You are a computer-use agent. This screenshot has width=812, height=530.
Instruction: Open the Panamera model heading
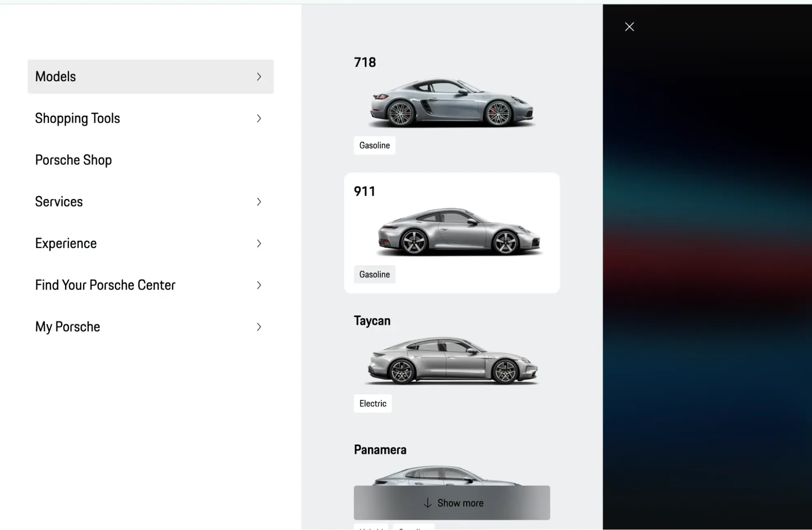(380, 450)
